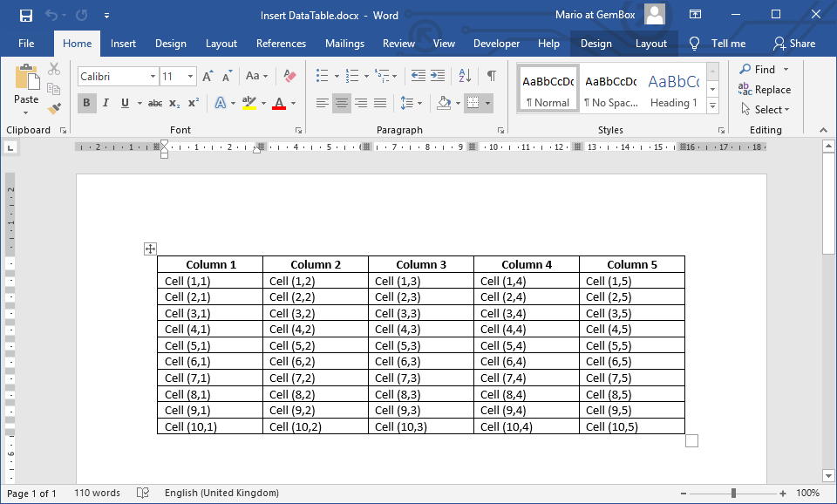The height and width of the screenshot is (504, 837).
Task: Switch to the Insert ribbon tab
Action: (123, 43)
